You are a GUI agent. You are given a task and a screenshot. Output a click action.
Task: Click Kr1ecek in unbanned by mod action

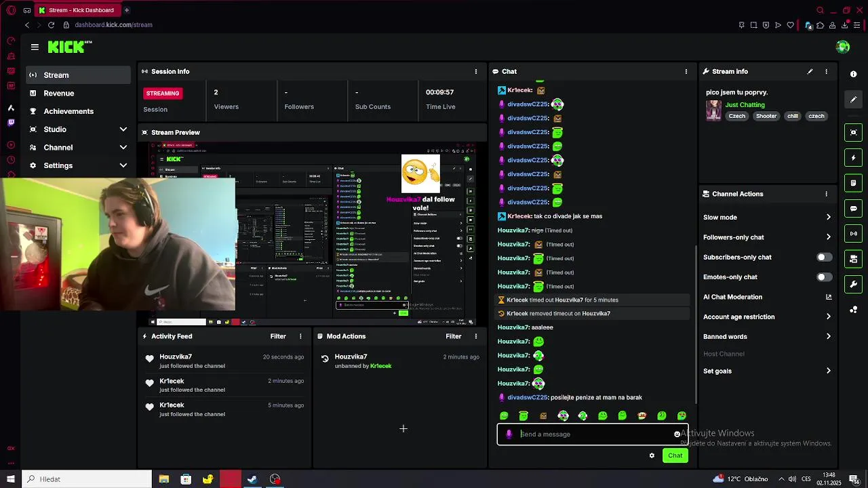[x=380, y=366]
